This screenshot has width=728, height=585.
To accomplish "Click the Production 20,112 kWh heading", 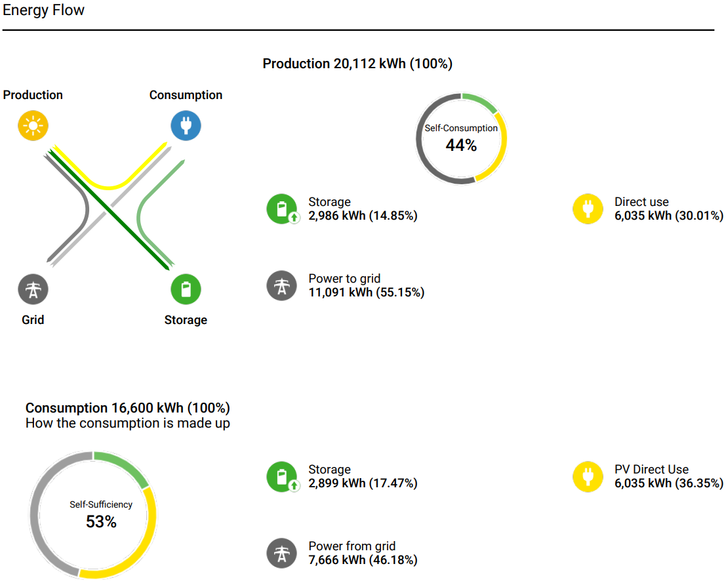I will pyautogui.click(x=357, y=64).
